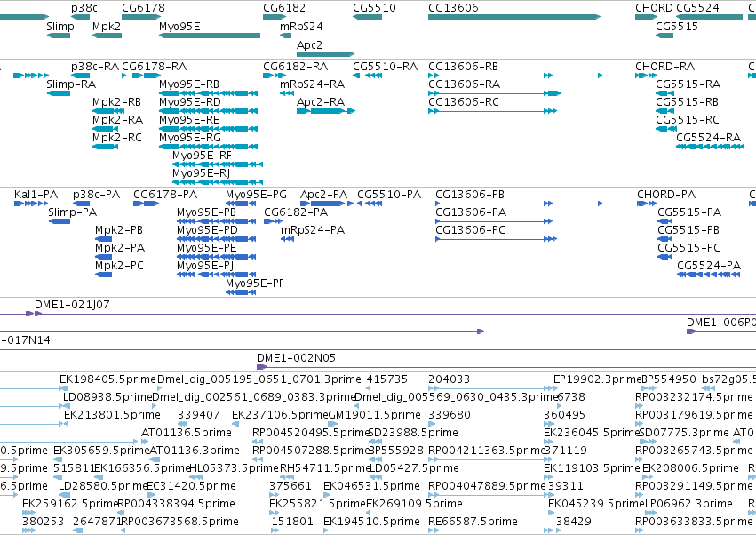Select EST label EK269109.5prime
Screen dimensions: 756x535
(414, 504)
